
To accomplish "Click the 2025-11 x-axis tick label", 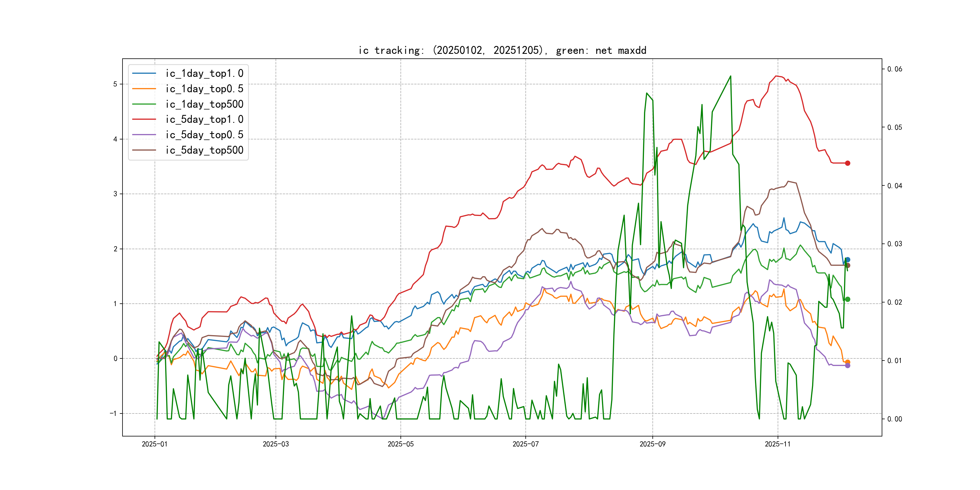I will pyautogui.click(x=778, y=444).
